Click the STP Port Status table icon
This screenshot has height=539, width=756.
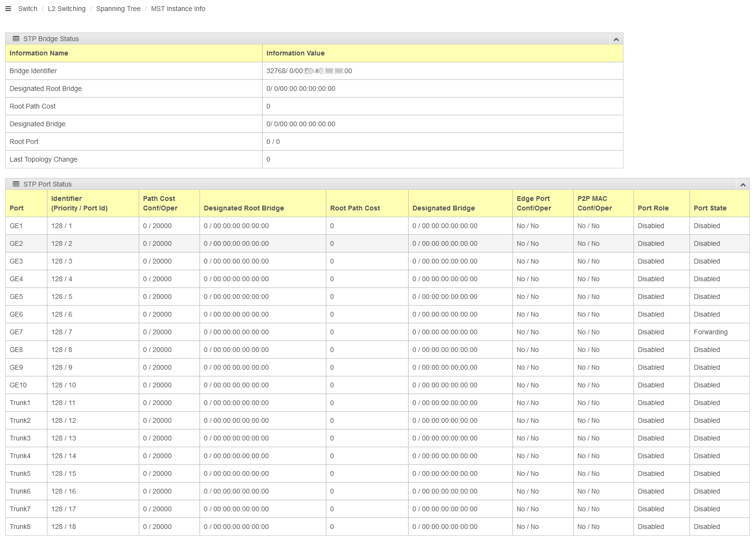point(16,184)
